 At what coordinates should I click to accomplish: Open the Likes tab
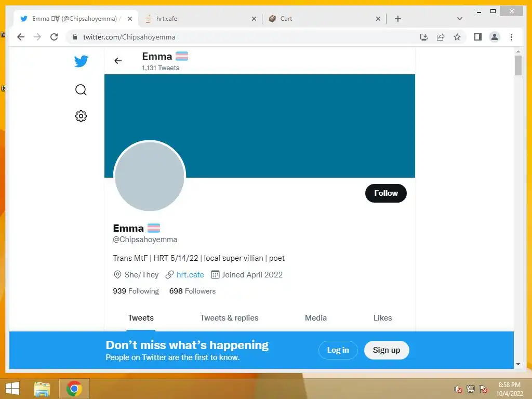point(383,318)
